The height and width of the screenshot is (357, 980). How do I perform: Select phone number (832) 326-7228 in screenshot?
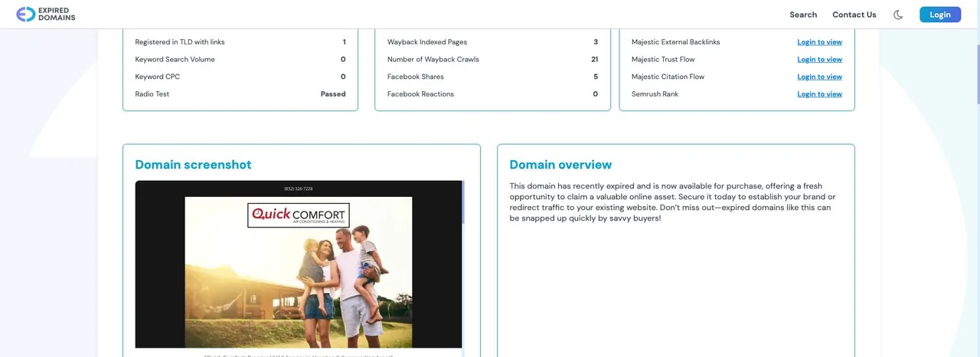tap(299, 188)
